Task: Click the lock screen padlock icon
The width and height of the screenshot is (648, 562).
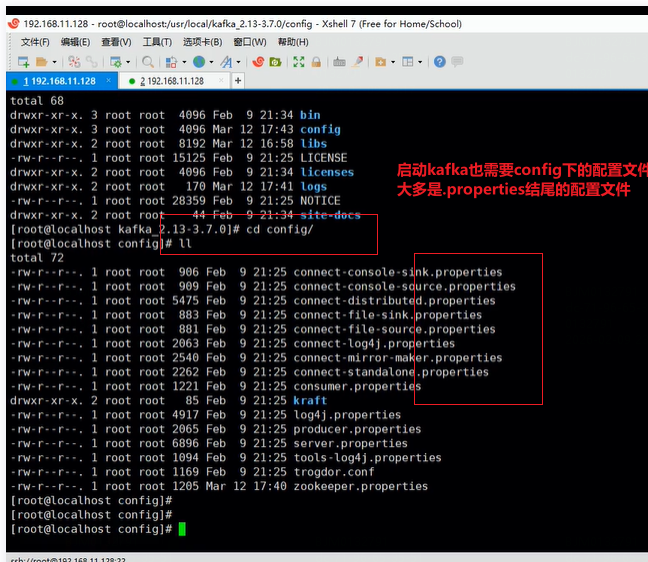Action: point(316,62)
